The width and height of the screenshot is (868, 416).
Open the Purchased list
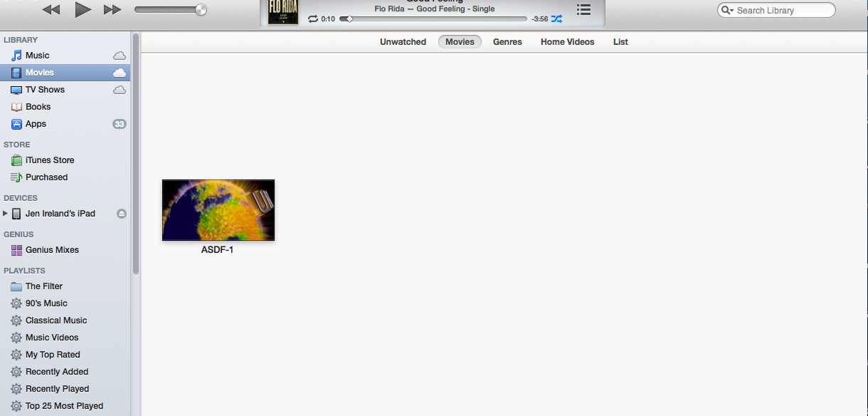click(x=46, y=177)
